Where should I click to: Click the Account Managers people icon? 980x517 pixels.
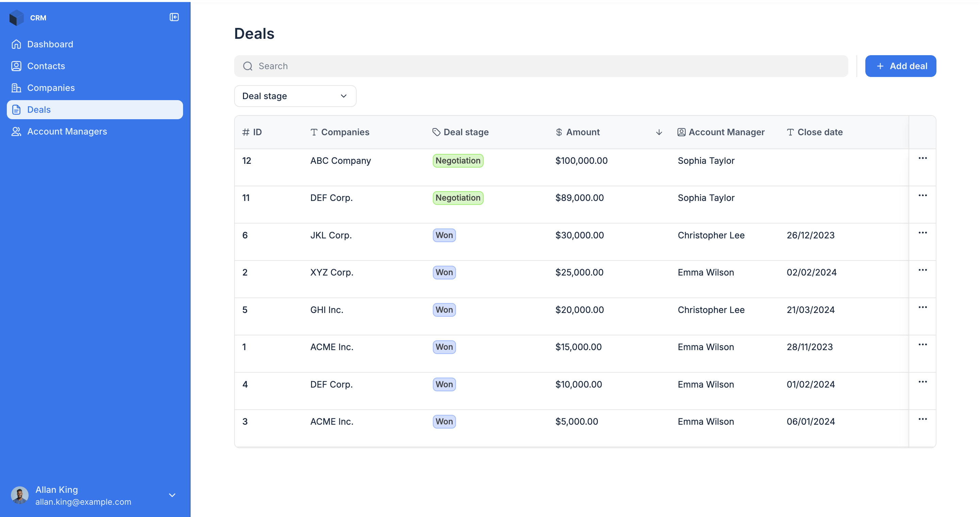point(16,131)
